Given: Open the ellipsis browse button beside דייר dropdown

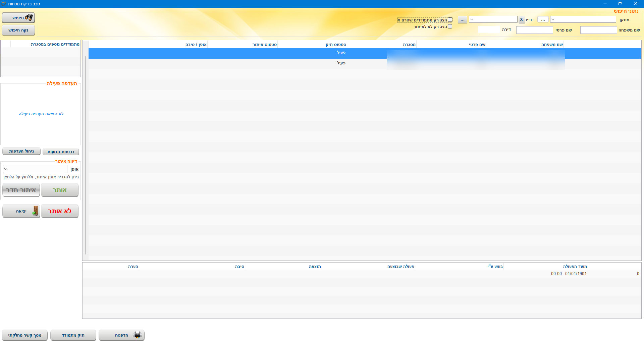Looking at the screenshot, I should pyautogui.click(x=462, y=20).
